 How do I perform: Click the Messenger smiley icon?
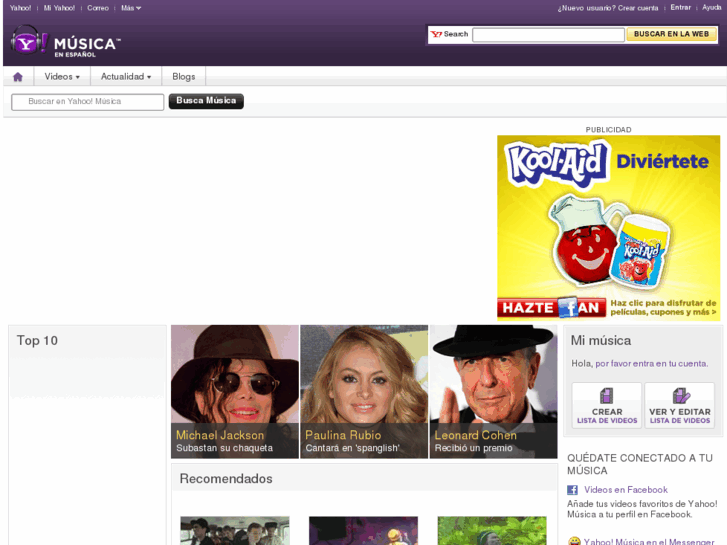tap(574, 541)
